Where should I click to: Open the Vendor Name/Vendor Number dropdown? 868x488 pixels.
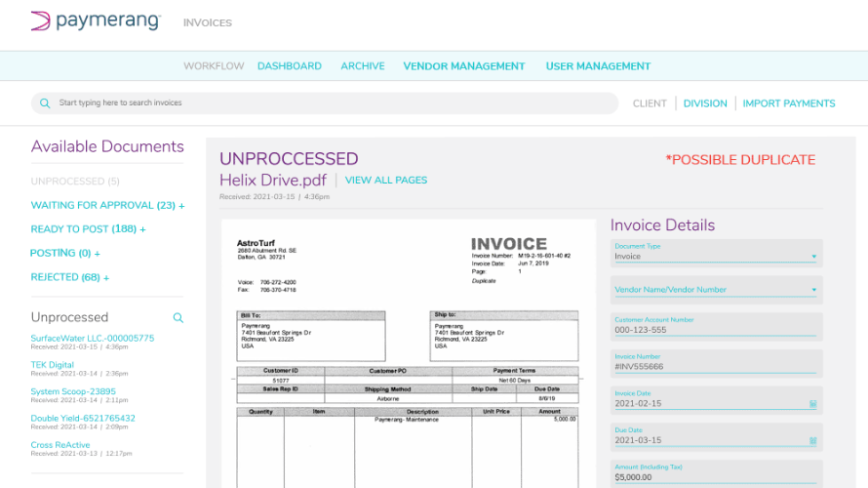716,290
